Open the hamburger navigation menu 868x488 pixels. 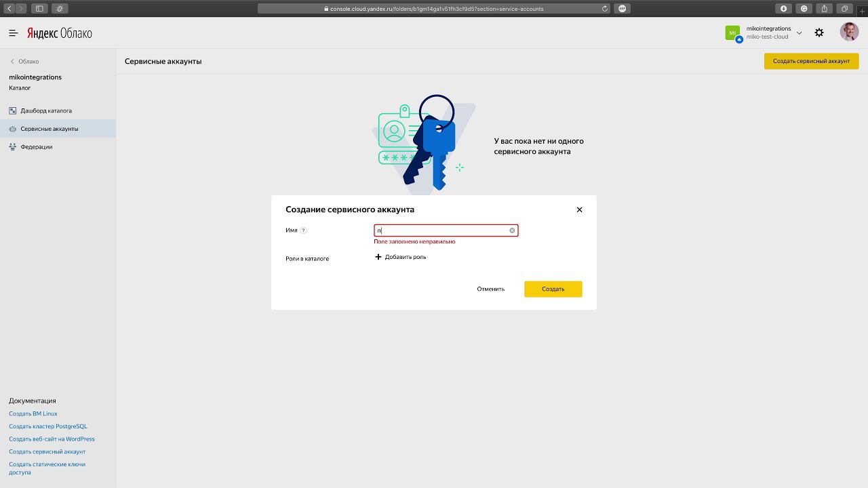(14, 33)
